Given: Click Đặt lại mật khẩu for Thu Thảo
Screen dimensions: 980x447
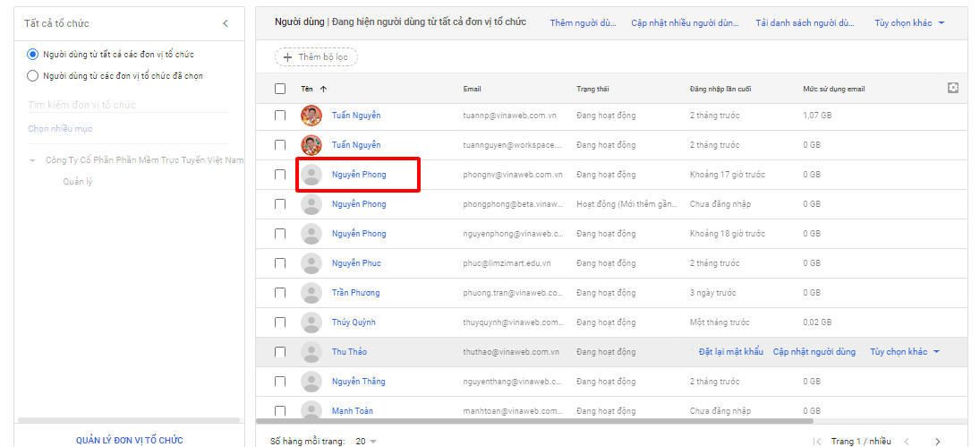Looking at the screenshot, I should coord(730,352).
